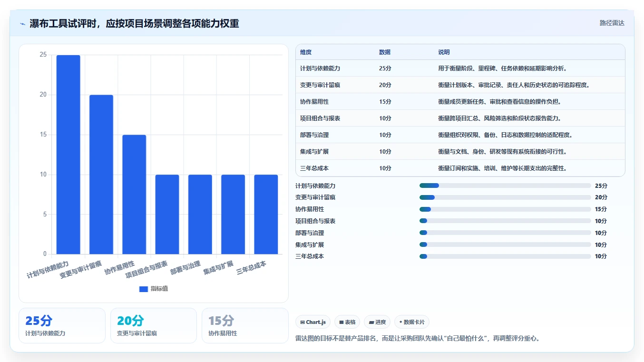
Task: Click the 协作易用性 progress bar
Action: (505, 209)
